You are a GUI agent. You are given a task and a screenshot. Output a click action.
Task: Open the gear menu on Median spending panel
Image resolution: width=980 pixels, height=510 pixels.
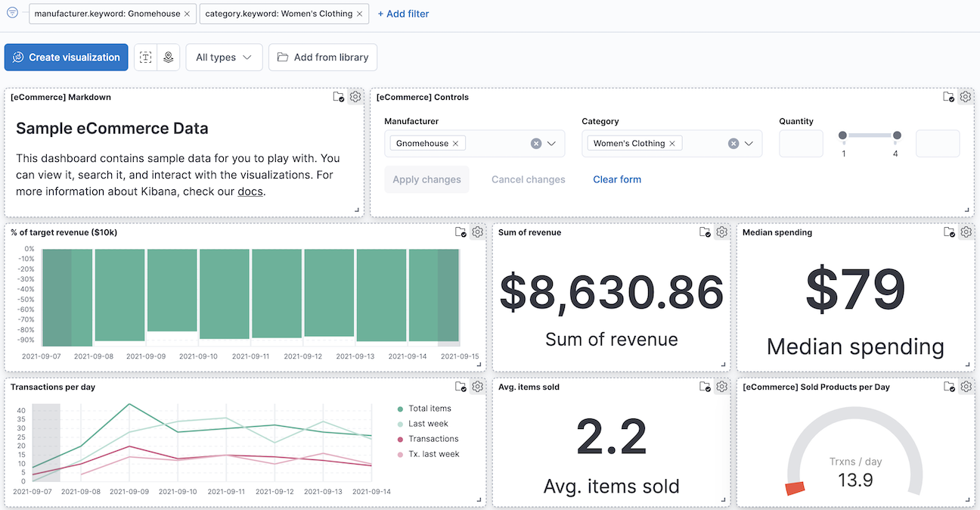pos(966,232)
